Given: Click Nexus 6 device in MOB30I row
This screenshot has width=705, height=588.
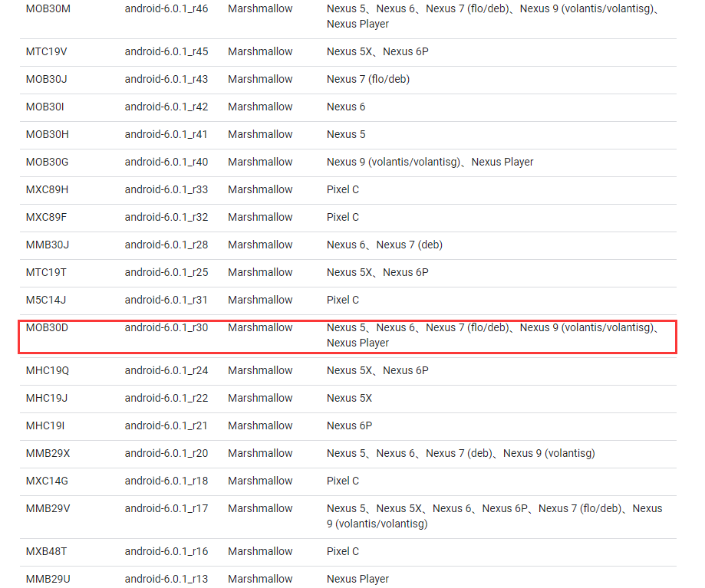Looking at the screenshot, I should click(346, 107).
